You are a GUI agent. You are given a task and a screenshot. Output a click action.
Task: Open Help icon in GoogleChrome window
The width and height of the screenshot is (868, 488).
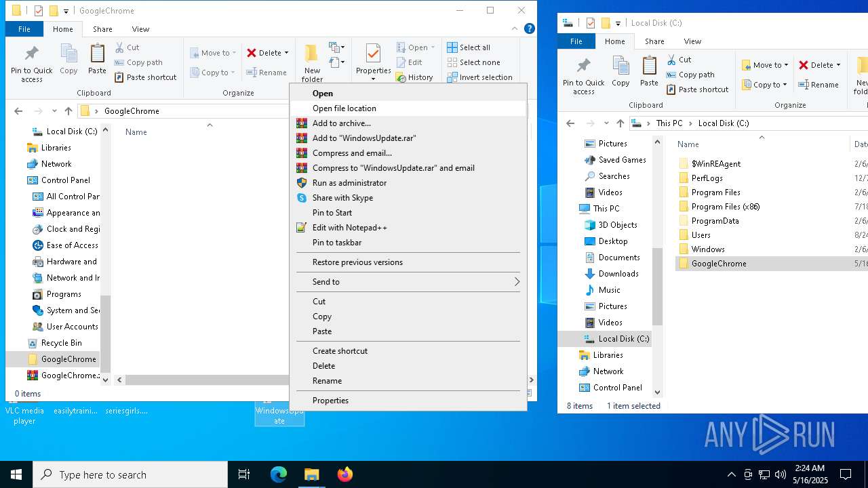pos(530,28)
